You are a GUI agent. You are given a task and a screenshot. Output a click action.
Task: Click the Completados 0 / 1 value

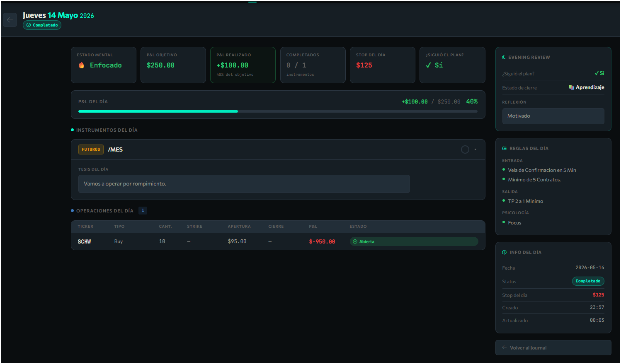296,65
